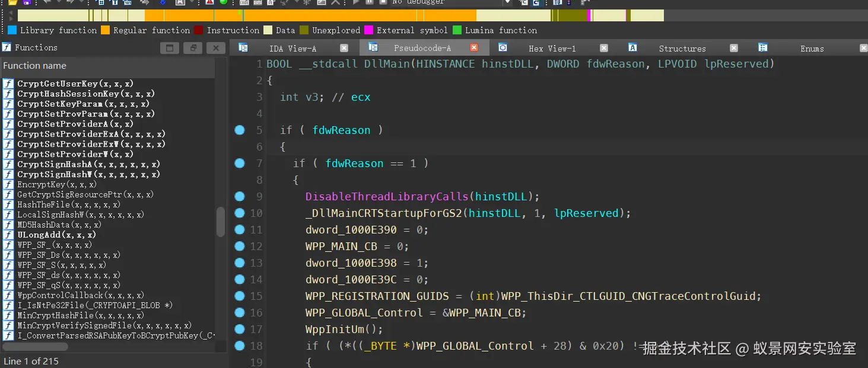Toggle the breakpoint dot on line 15
This screenshot has width=868, height=368.
point(240,296)
